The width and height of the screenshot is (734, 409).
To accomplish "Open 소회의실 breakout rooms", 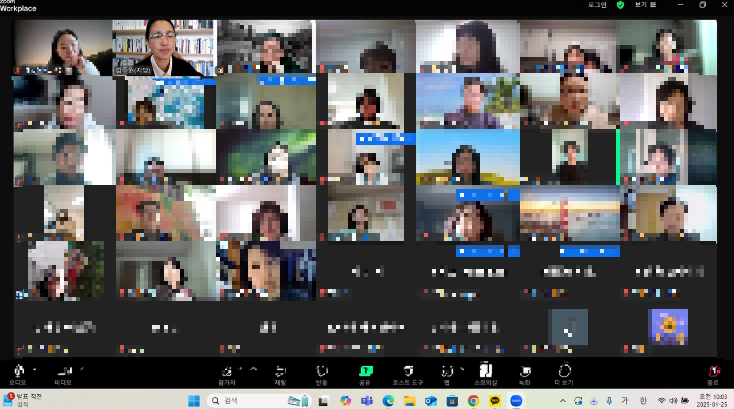I will (485, 374).
